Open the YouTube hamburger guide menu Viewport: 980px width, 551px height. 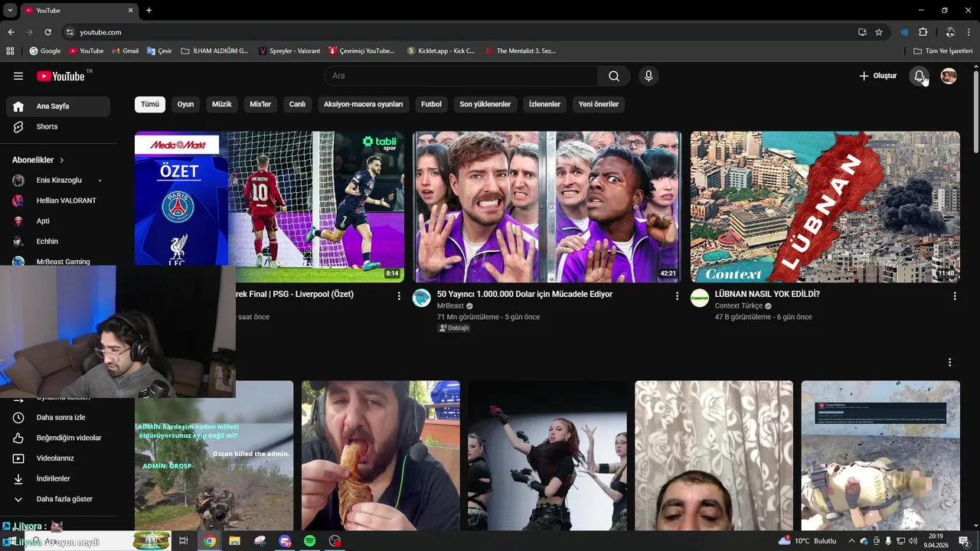[x=18, y=76]
